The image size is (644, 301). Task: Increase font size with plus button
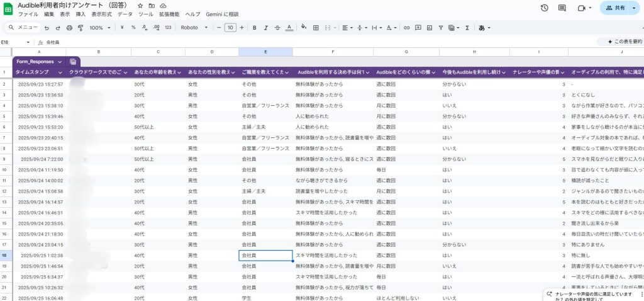click(x=241, y=28)
